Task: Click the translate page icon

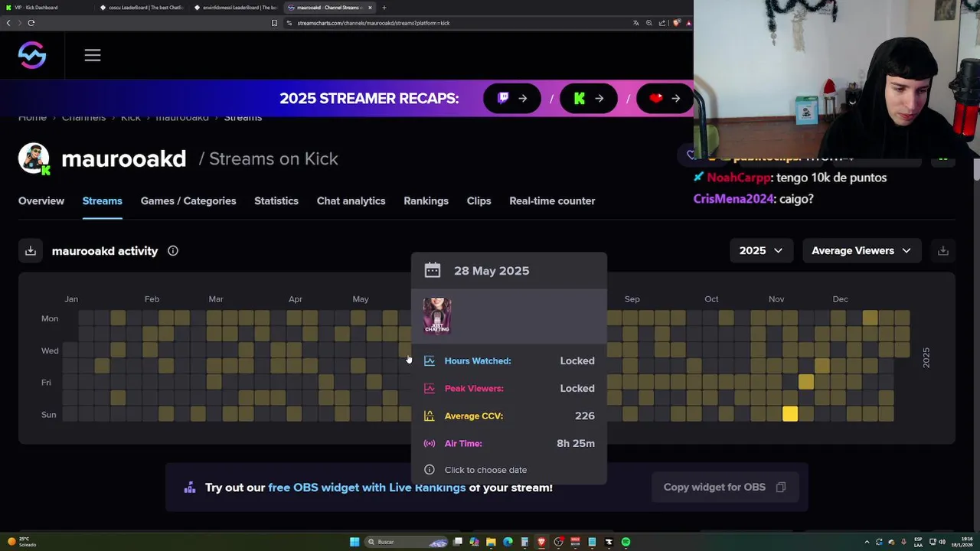Action: (635, 23)
